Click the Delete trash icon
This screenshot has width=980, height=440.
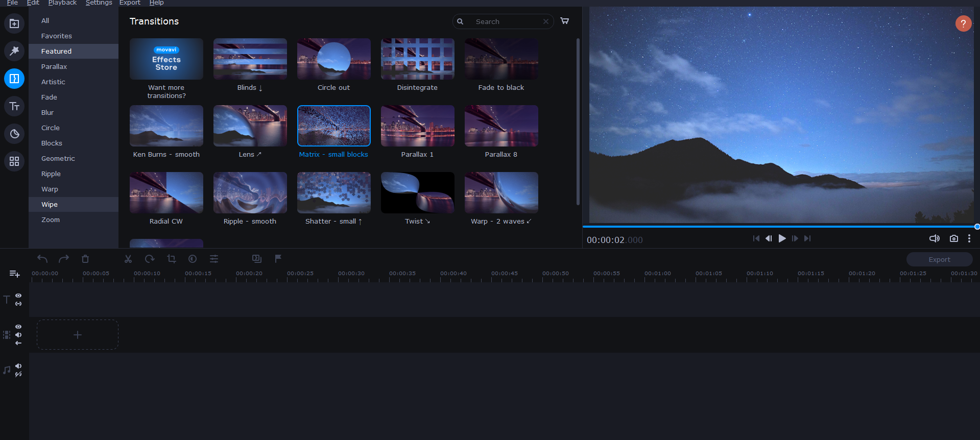85,259
